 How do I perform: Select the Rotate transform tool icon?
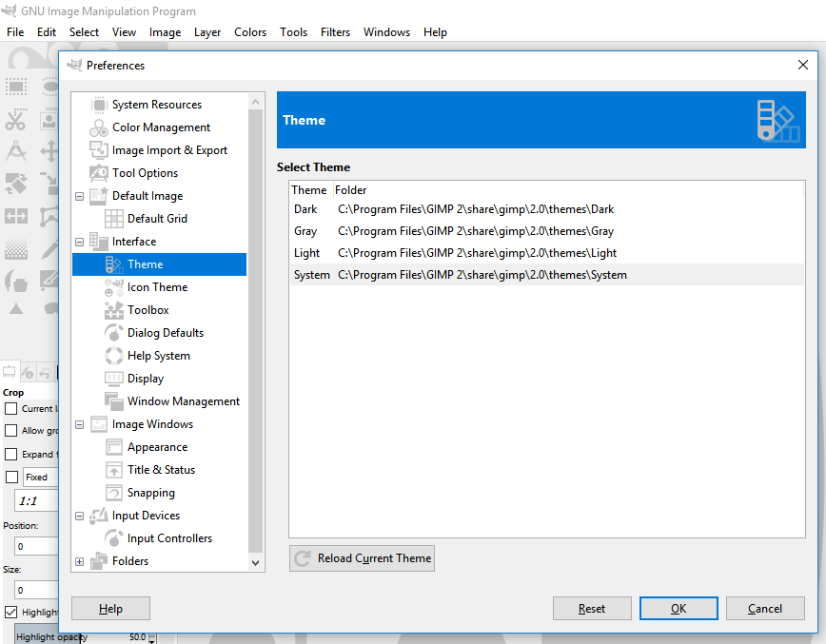click(x=16, y=184)
